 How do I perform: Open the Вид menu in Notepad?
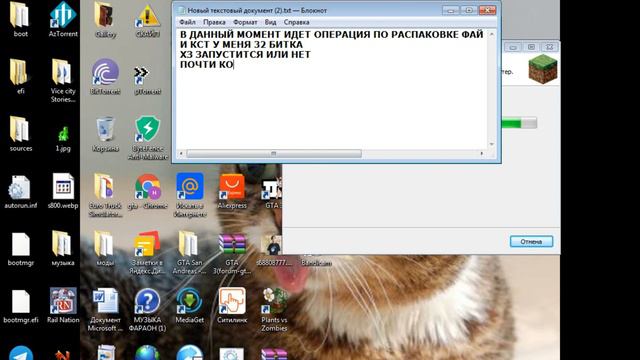270,22
